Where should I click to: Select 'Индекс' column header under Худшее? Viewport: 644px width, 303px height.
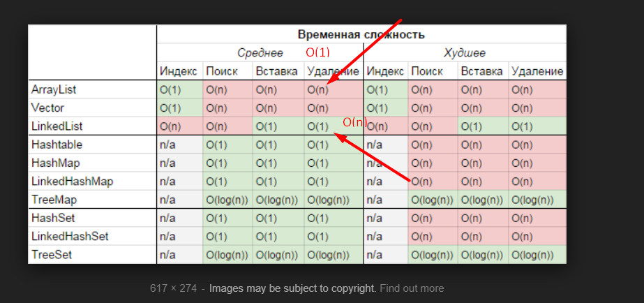(385, 71)
